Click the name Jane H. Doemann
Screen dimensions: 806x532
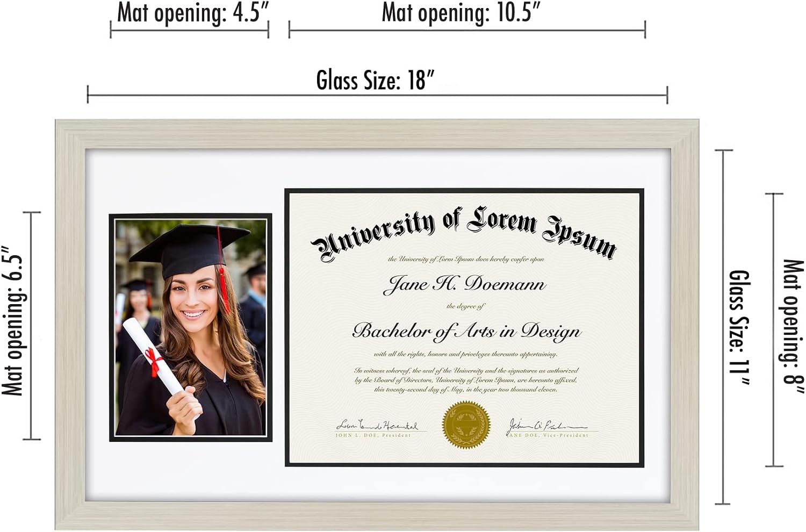pyautogui.click(x=464, y=284)
